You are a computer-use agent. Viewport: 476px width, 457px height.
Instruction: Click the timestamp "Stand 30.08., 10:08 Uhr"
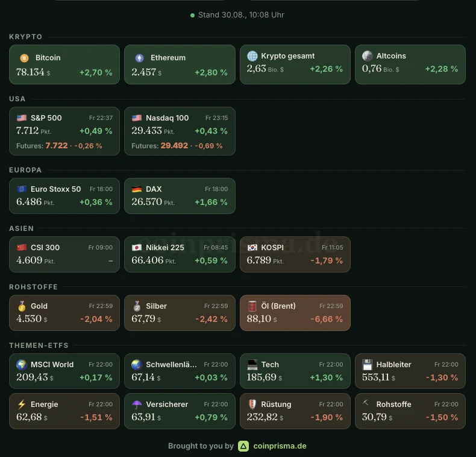pos(241,15)
